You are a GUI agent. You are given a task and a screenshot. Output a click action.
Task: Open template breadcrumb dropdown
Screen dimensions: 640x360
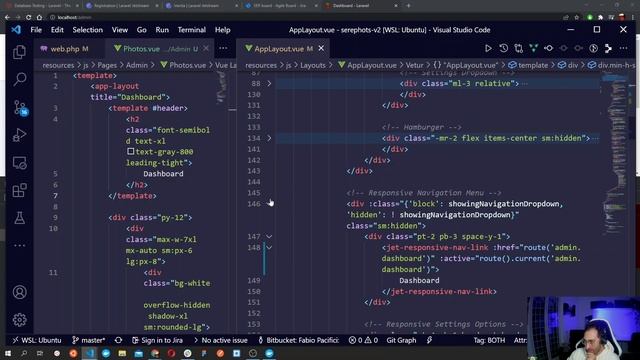pyautogui.click(x=528, y=65)
